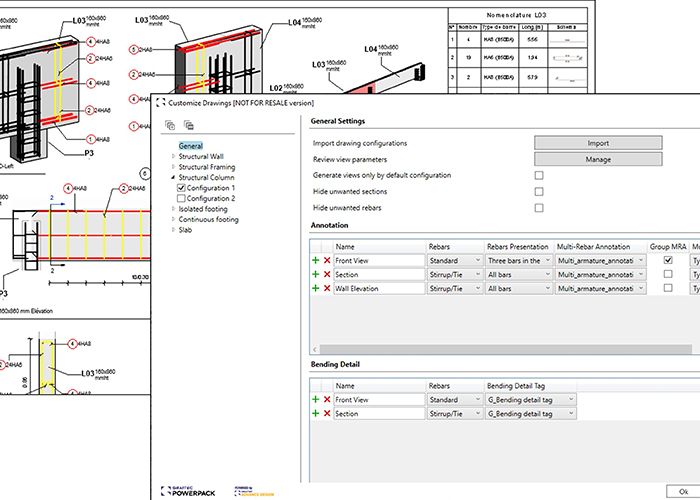The width and height of the screenshot is (700, 500).
Task: Expand the Continuous footing tree node
Action: tap(174, 220)
